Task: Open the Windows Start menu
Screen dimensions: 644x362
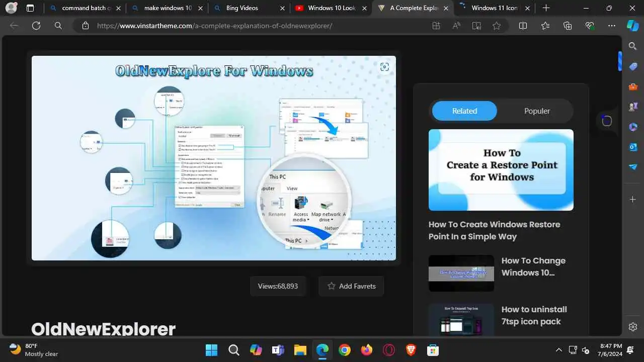Action: pyautogui.click(x=212, y=349)
